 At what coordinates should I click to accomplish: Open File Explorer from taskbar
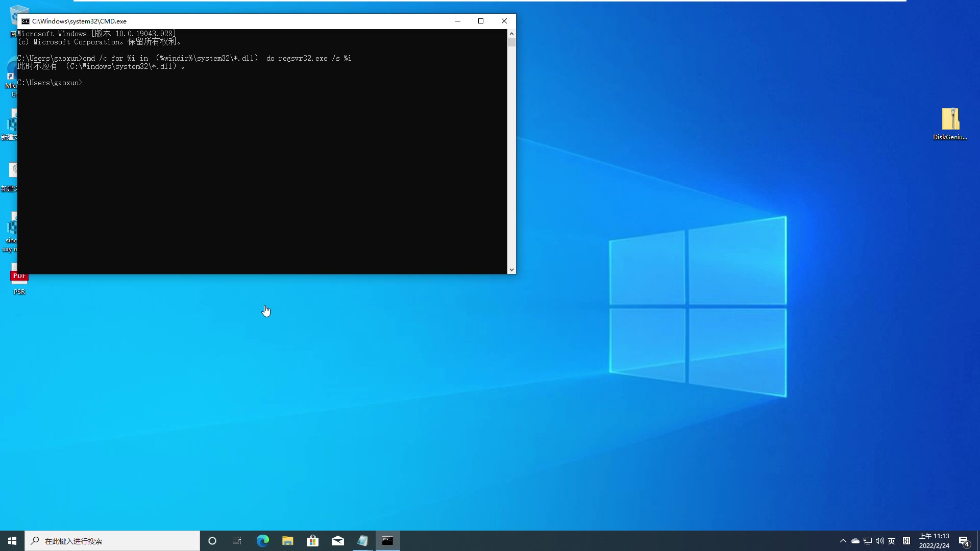click(287, 540)
